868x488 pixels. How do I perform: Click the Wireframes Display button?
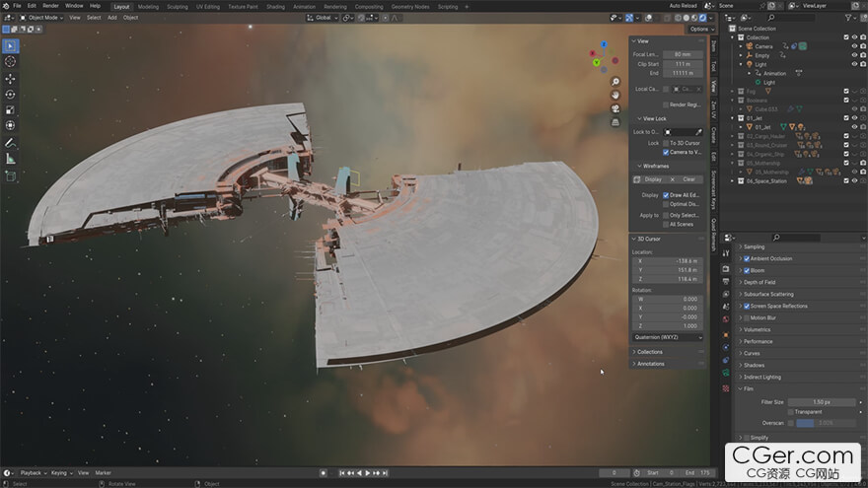649,179
